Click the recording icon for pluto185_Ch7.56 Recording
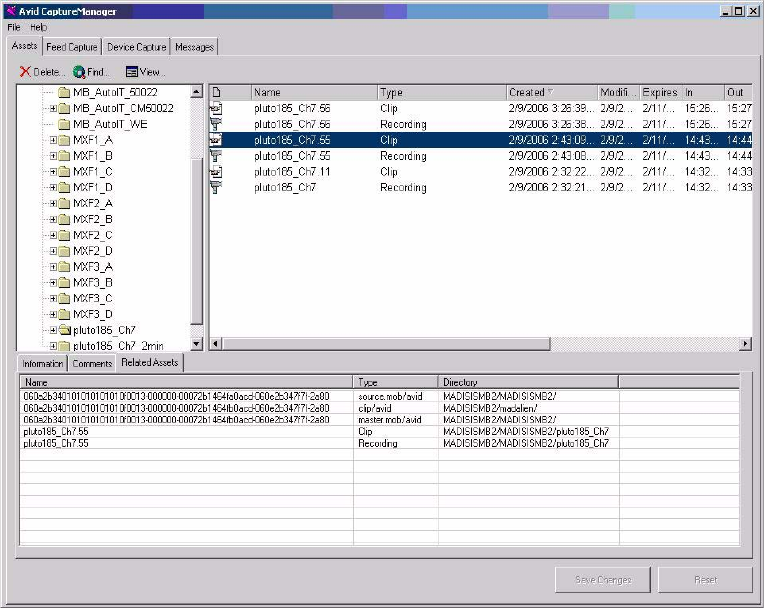Screen dimensions: 764x608 pyautogui.click(x=216, y=124)
